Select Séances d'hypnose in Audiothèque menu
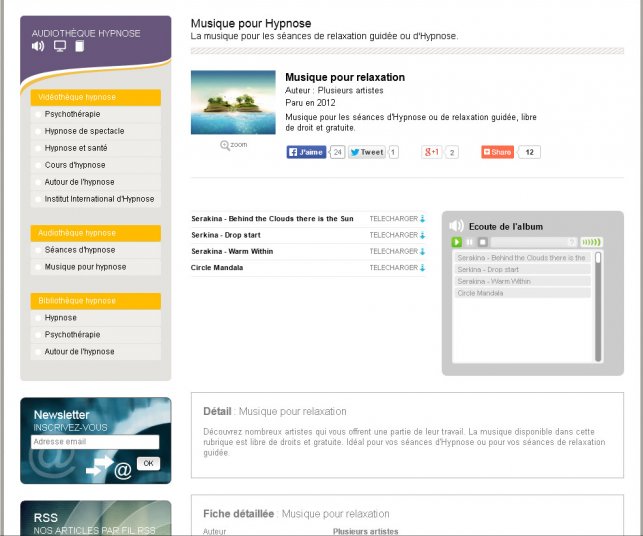This screenshot has width=643, height=536. [79, 250]
